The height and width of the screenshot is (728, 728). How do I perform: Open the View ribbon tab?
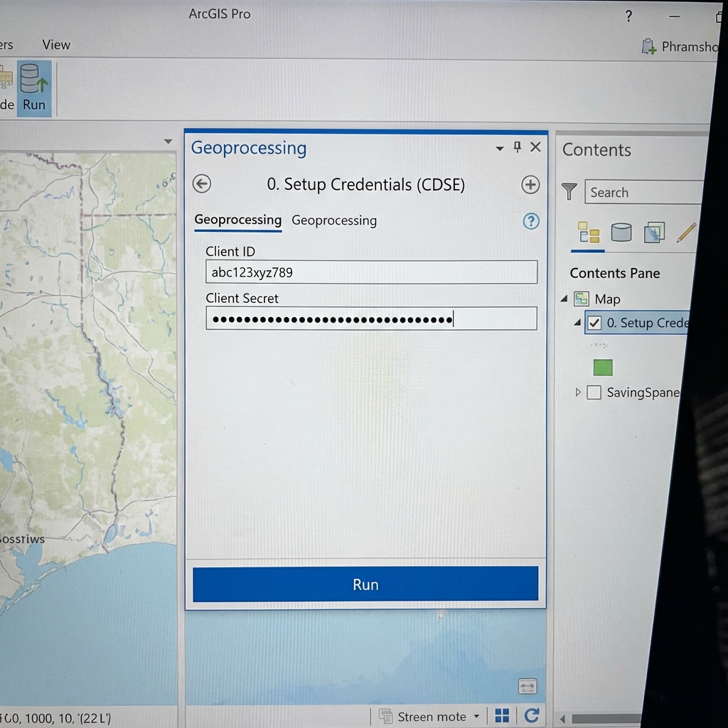click(56, 45)
